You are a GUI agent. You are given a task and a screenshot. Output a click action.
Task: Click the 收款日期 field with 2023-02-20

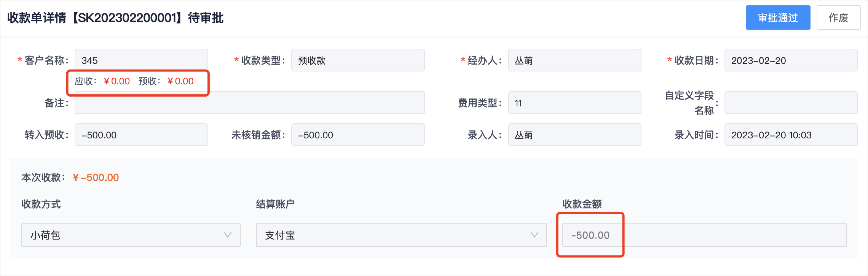click(791, 60)
